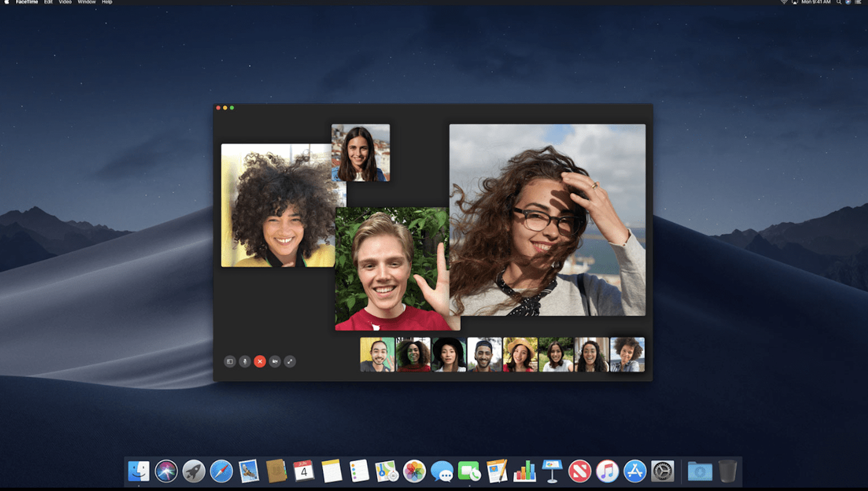This screenshot has height=491, width=868.
Task: Open Spotlight search magnifier
Action: tap(838, 2)
